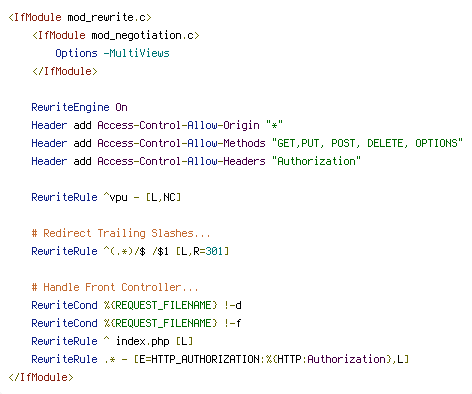Click the Access-Control-Allow-Methods header name
Image resolution: width=472 pixels, height=394 pixels.
click(181, 143)
